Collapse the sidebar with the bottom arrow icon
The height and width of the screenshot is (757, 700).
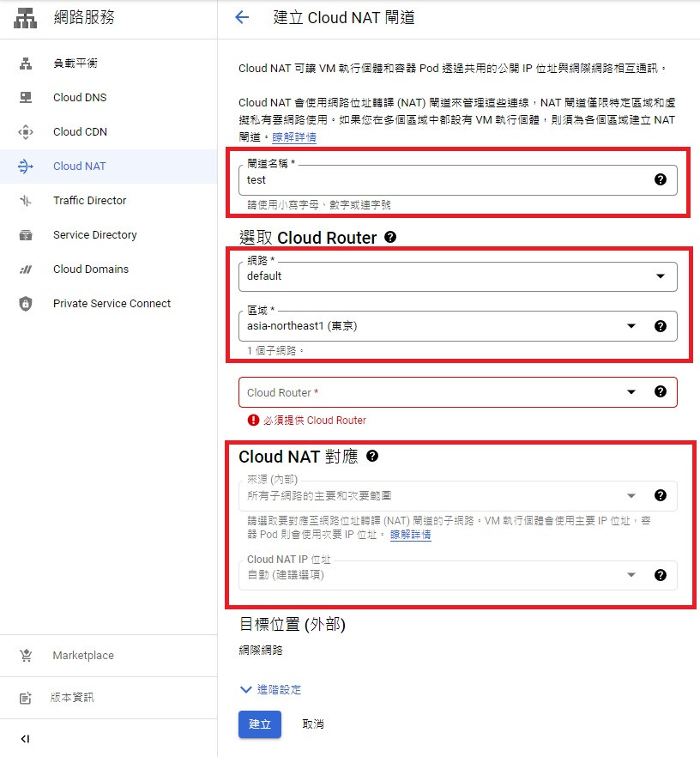pos(25,739)
